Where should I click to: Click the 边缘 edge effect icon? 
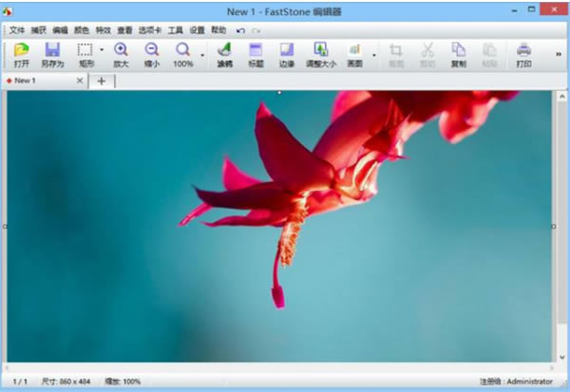(x=287, y=50)
